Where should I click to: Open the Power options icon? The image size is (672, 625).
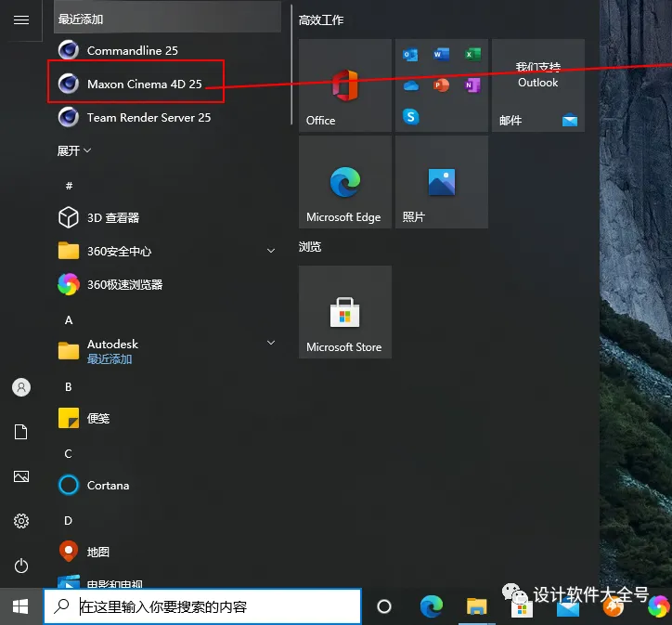pyautogui.click(x=21, y=566)
